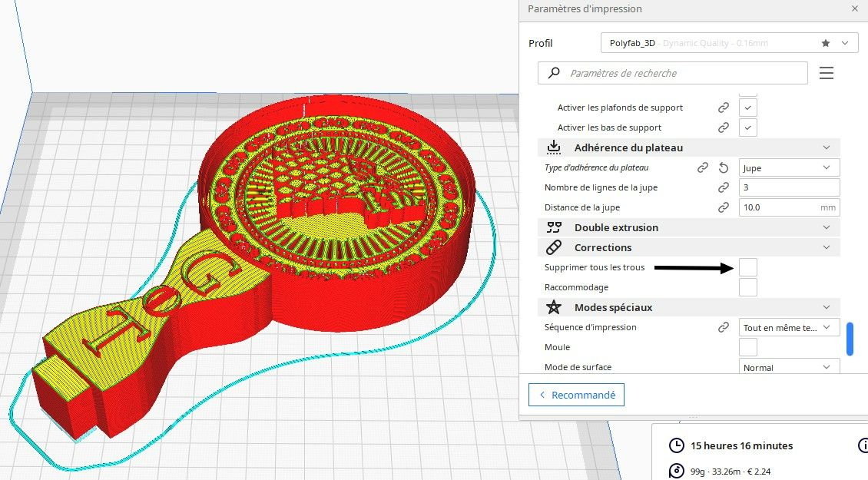Click link icon beside Activer les bas de support
The height and width of the screenshot is (480, 868).
coord(723,128)
